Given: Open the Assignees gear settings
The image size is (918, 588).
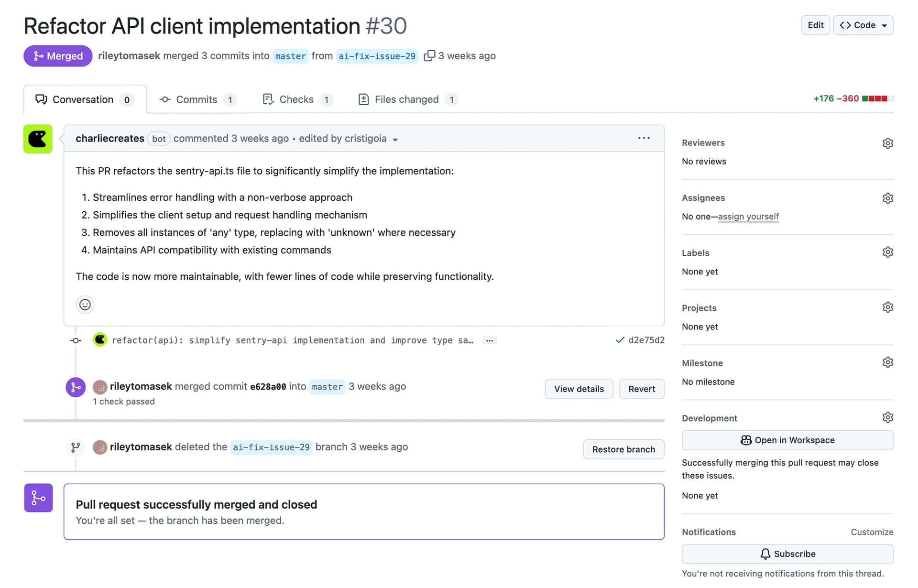Looking at the screenshot, I should [x=887, y=198].
